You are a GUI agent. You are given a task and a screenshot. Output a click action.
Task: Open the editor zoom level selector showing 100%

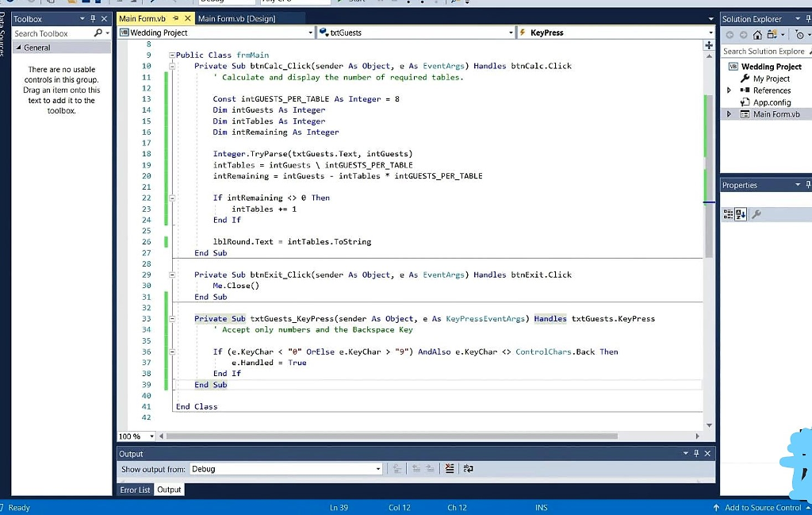tap(135, 436)
